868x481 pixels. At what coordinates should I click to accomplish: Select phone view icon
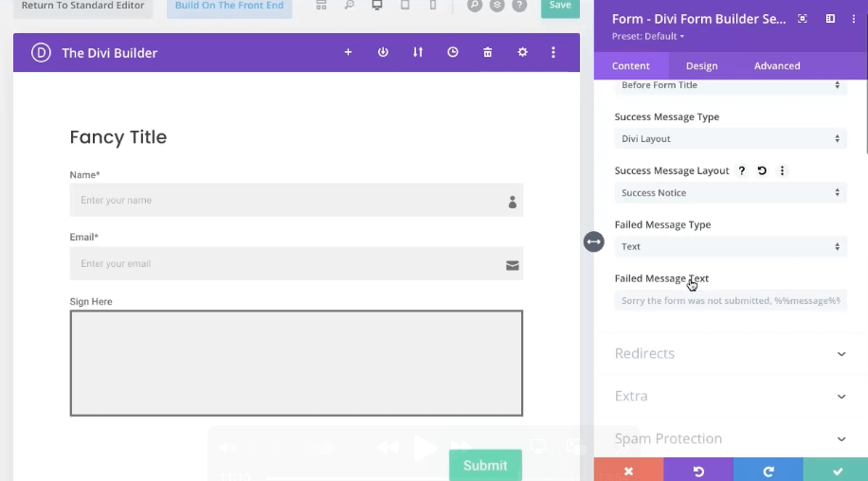433,5
